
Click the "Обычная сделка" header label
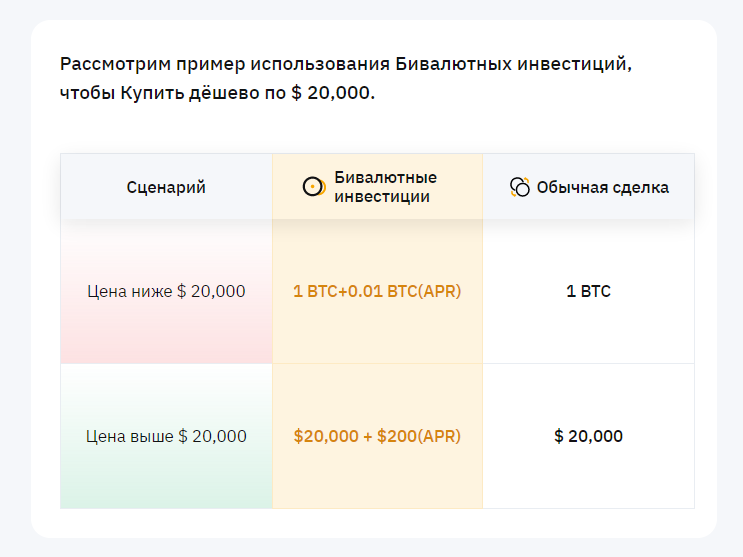point(602,187)
